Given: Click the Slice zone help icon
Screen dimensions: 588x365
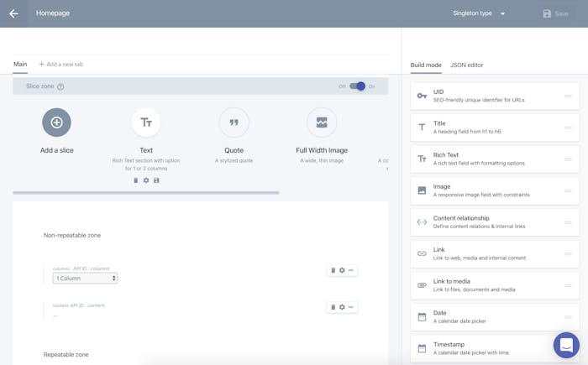Looking at the screenshot, I should click(60, 86).
